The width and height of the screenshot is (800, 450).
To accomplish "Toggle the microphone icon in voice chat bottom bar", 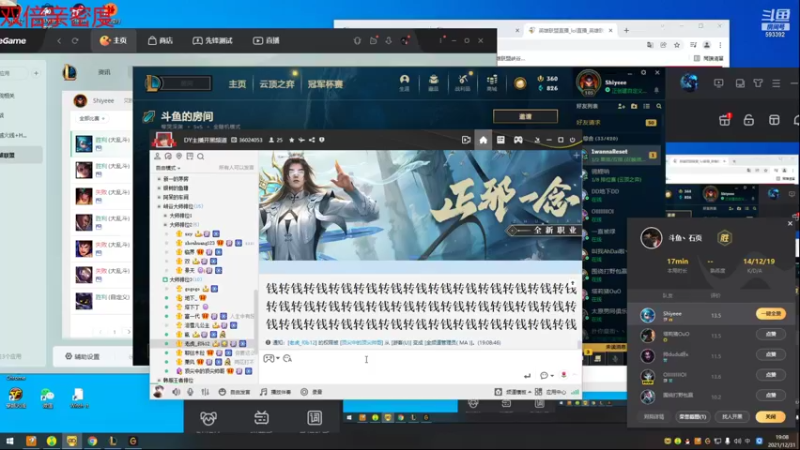I will pyautogui.click(x=190, y=392).
